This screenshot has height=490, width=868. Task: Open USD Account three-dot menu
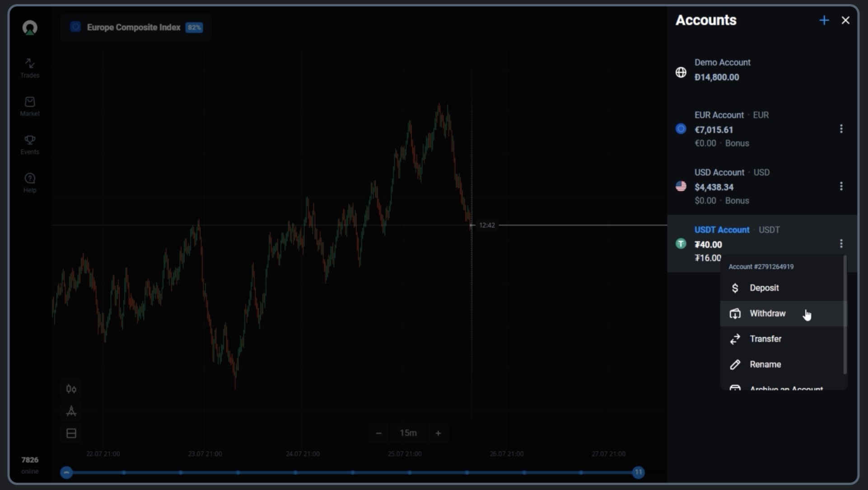pyautogui.click(x=841, y=186)
